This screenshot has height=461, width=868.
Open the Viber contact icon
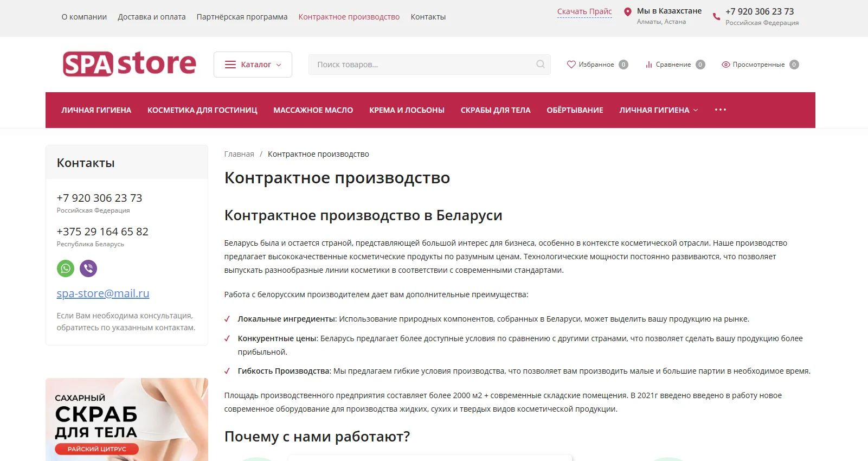coord(88,268)
